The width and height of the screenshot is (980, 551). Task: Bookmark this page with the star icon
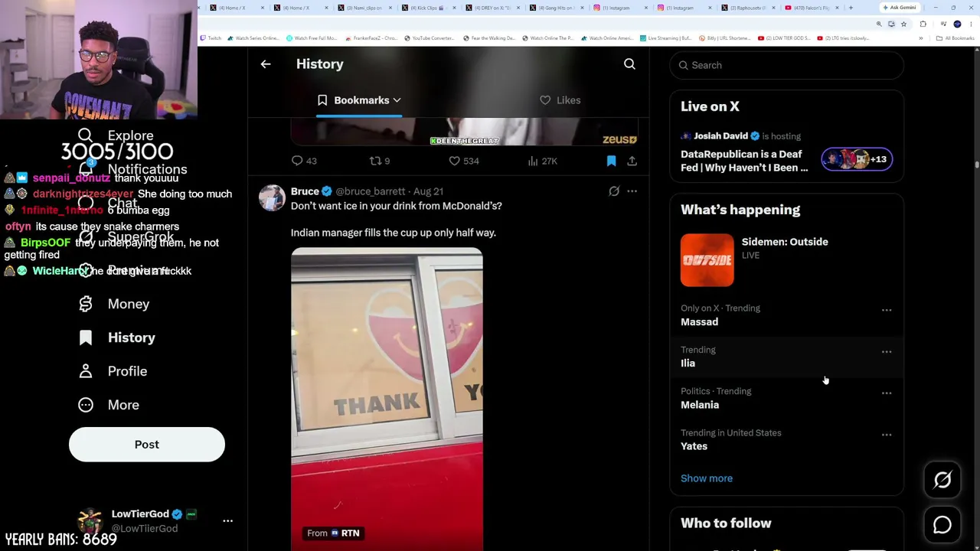pyautogui.click(x=903, y=24)
